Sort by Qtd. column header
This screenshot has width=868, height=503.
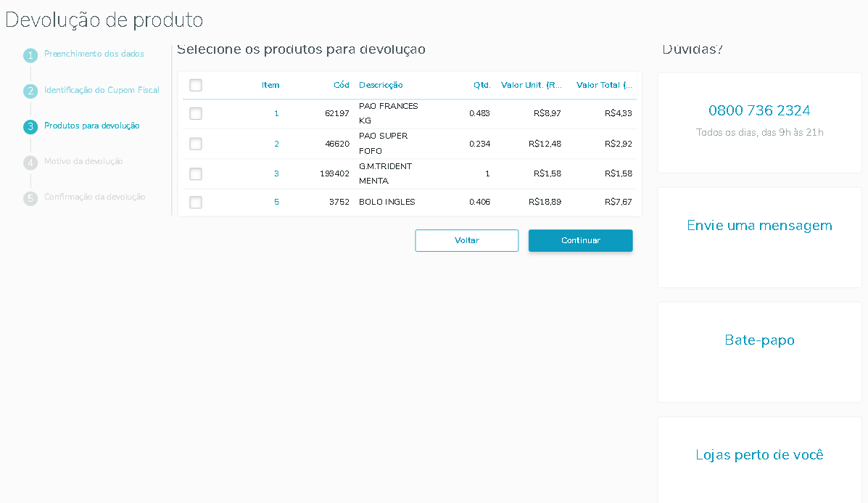click(481, 85)
